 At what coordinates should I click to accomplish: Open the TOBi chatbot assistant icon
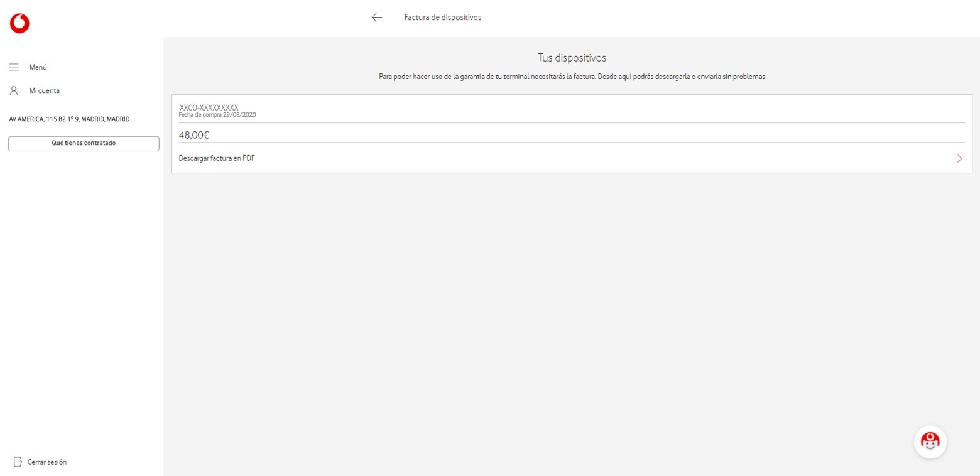tap(930, 441)
